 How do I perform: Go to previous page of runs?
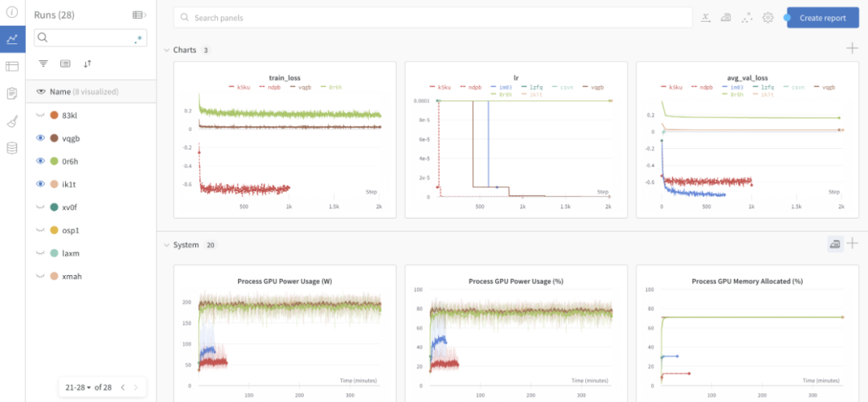click(x=123, y=388)
